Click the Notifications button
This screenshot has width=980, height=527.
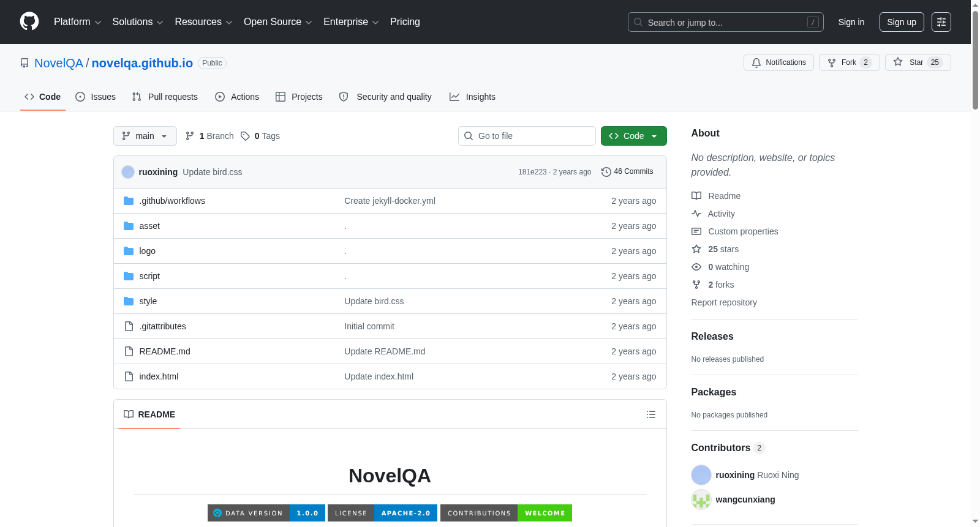pyautogui.click(x=778, y=62)
